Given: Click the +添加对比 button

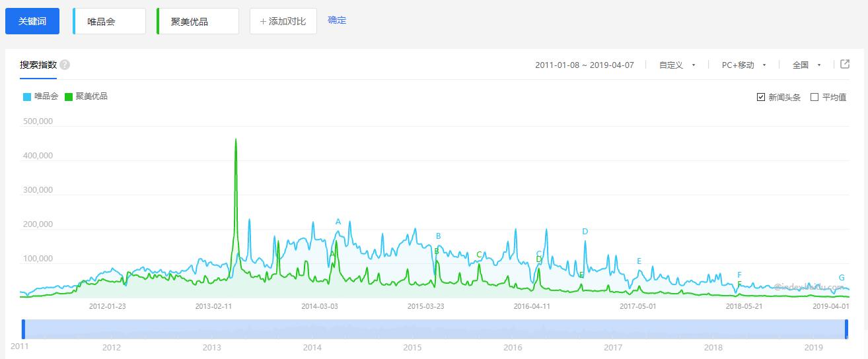Looking at the screenshot, I should 283,21.
